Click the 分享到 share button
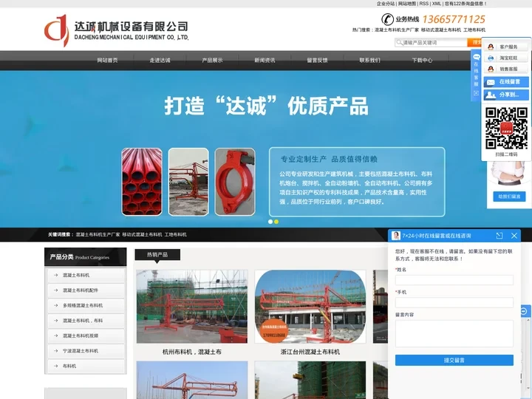 coord(506,95)
